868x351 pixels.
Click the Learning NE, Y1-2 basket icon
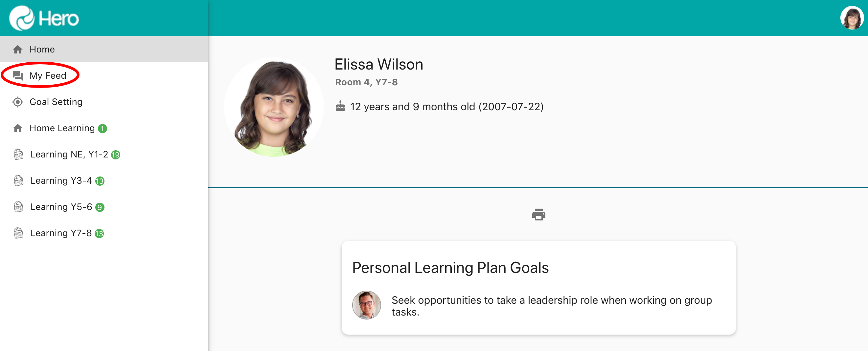[18, 154]
